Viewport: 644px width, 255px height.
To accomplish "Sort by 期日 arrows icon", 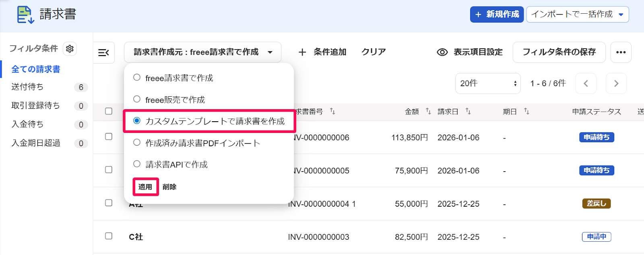I will [526, 111].
